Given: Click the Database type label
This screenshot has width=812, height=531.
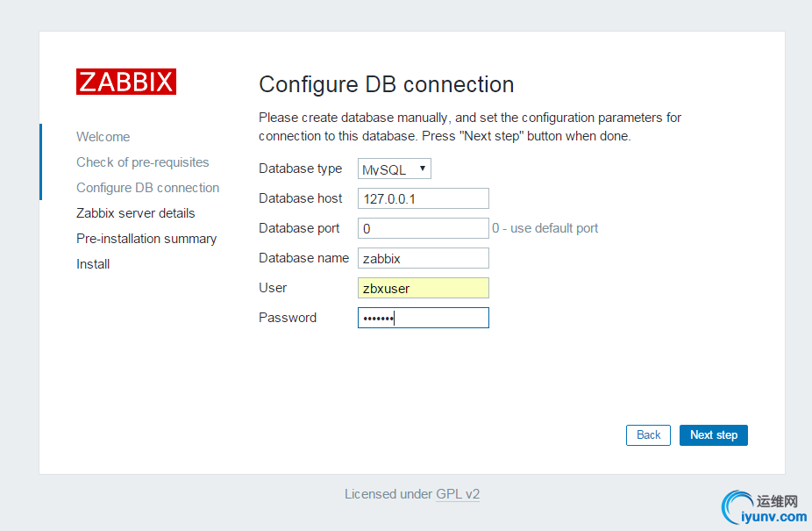Looking at the screenshot, I should 300,169.
